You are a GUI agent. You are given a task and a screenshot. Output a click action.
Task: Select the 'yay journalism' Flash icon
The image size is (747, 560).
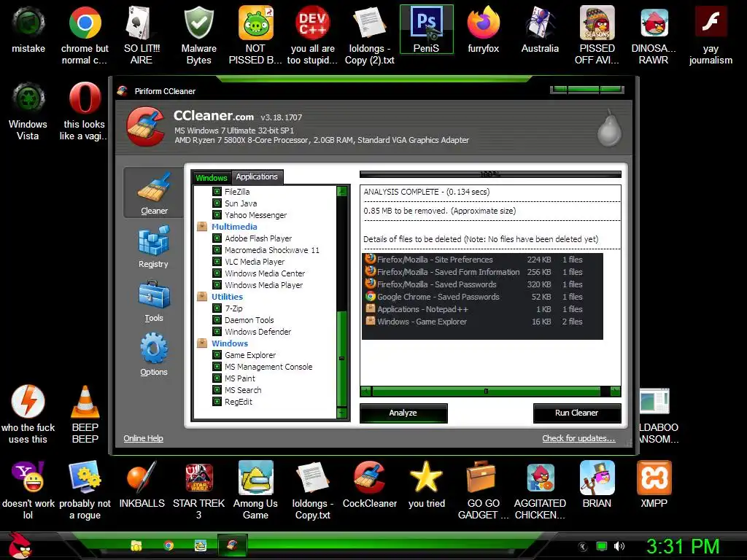711,36
